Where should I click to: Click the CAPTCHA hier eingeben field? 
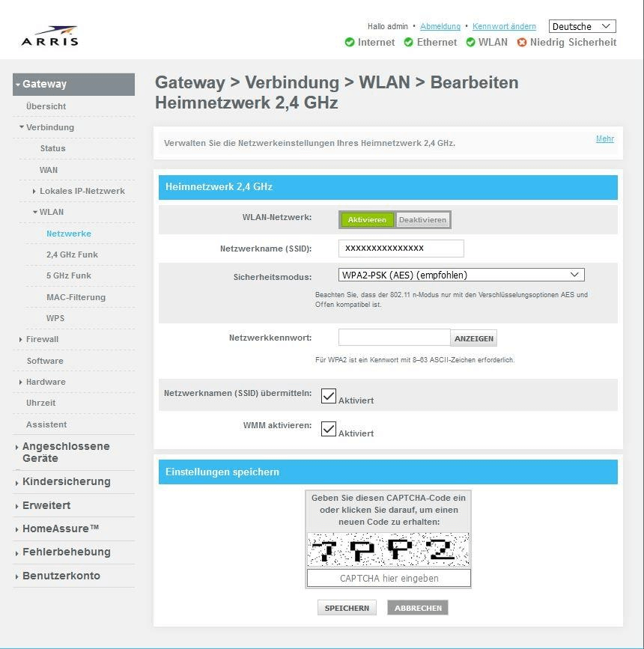coord(389,578)
